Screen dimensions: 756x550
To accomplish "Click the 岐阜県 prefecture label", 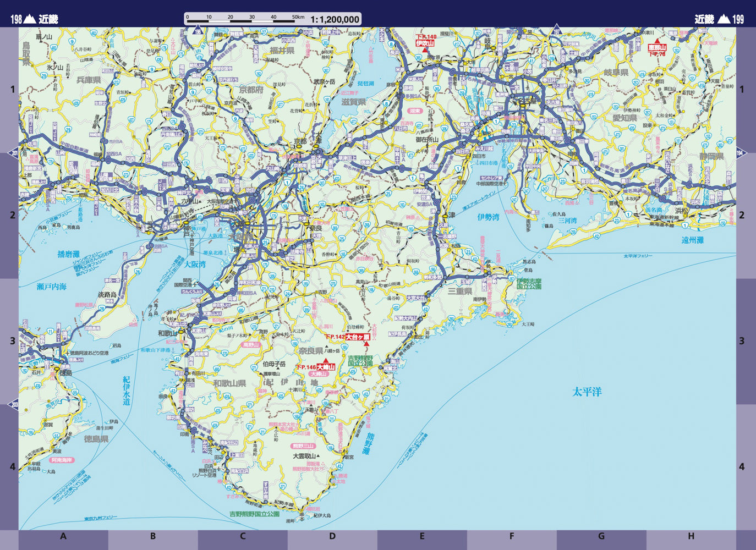I will point(616,72).
